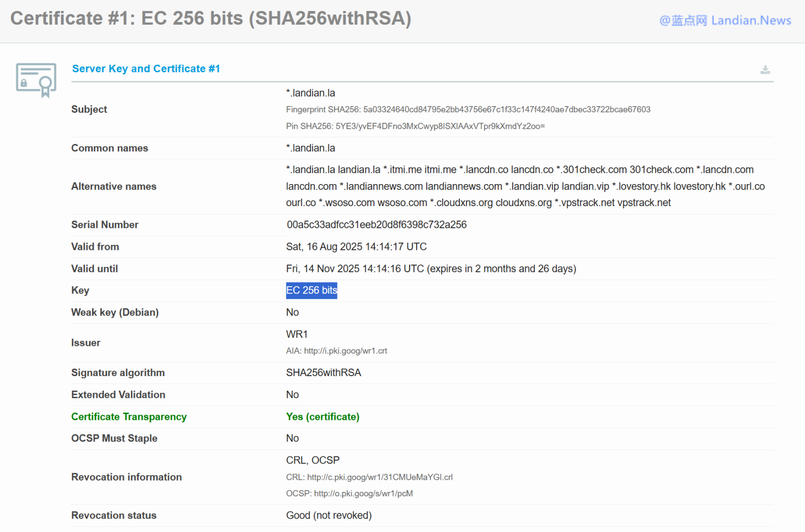Click the Certificate Transparency label
This screenshot has width=805, height=532.
click(x=129, y=417)
